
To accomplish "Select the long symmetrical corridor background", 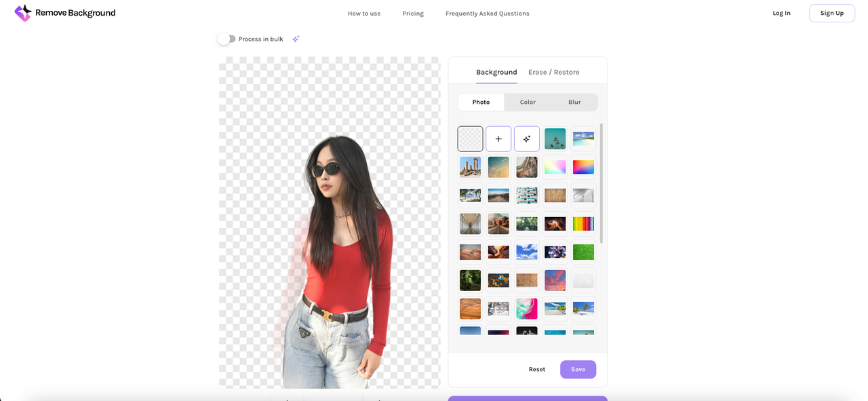I will (x=470, y=223).
